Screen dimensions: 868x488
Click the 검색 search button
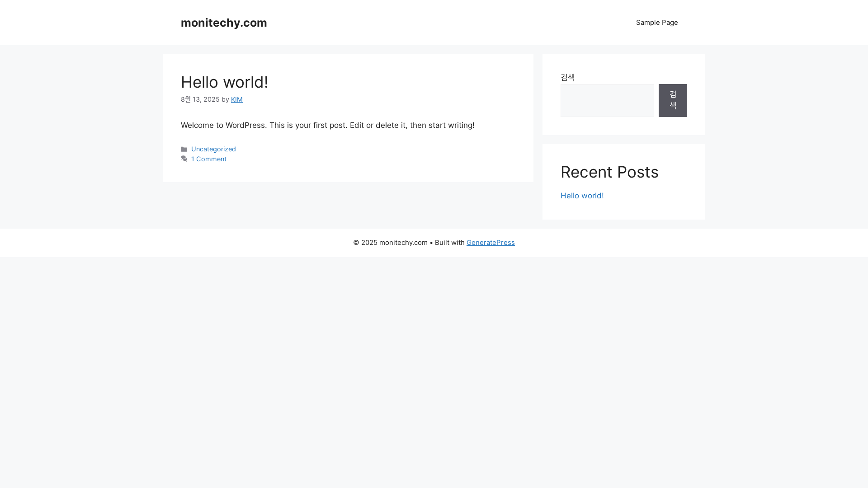[673, 100]
